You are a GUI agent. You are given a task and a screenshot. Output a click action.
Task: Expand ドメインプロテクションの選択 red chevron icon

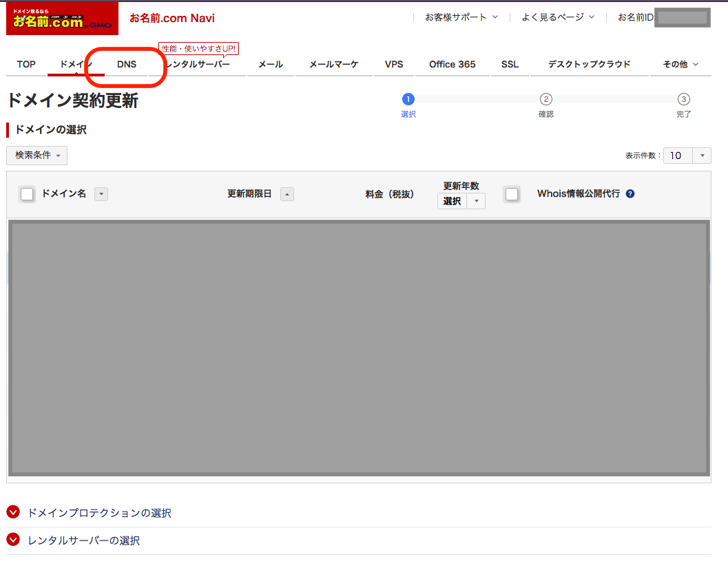pyautogui.click(x=13, y=512)
